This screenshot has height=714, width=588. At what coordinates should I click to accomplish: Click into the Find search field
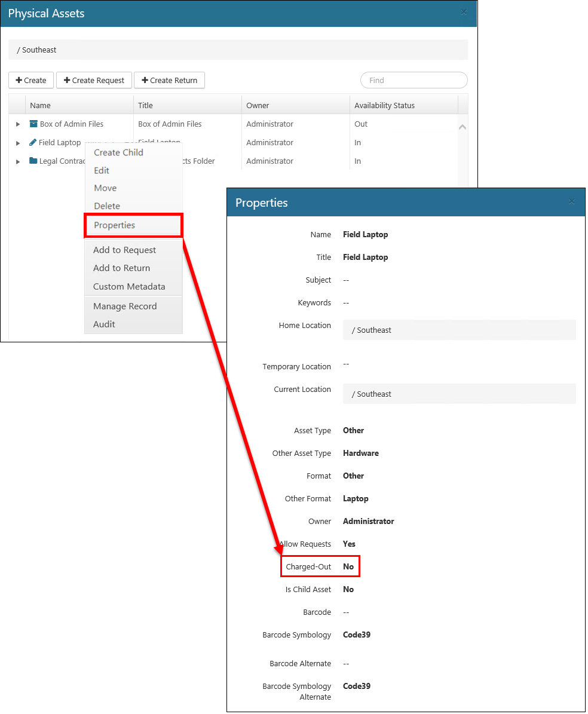click(x=414, y=80)
